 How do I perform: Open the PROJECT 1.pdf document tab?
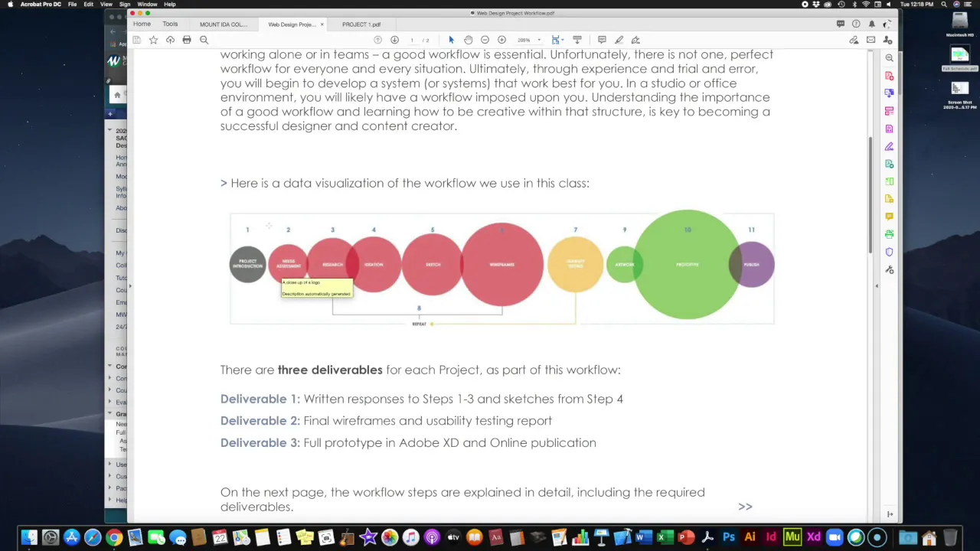361,24
